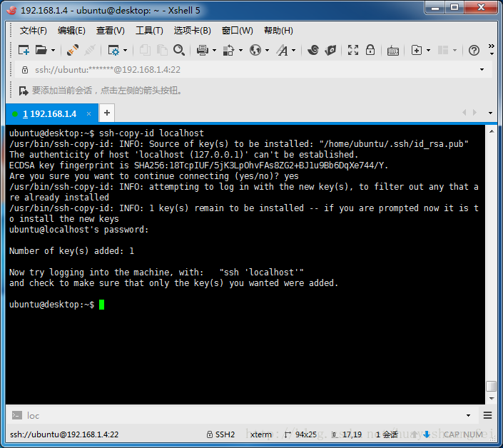
Task: Click the layout arrangement icon
Action: click(443, 50)
